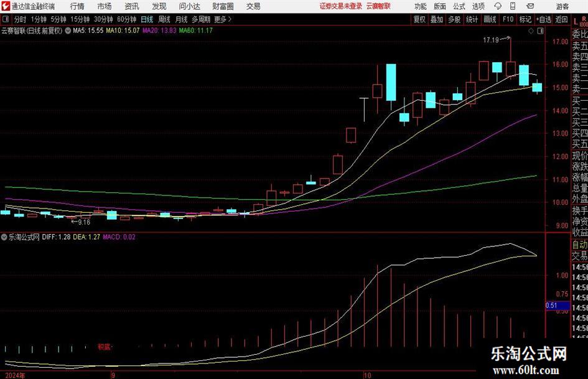The width and height of the screenshot is (588, 379).
Task: Open the customer service headset icon
Action: 498,6
